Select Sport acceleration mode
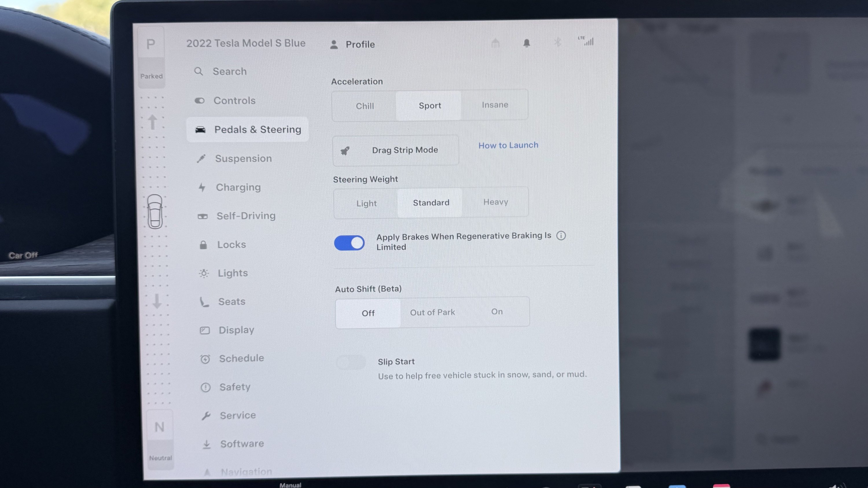 (x=430, y=105)
